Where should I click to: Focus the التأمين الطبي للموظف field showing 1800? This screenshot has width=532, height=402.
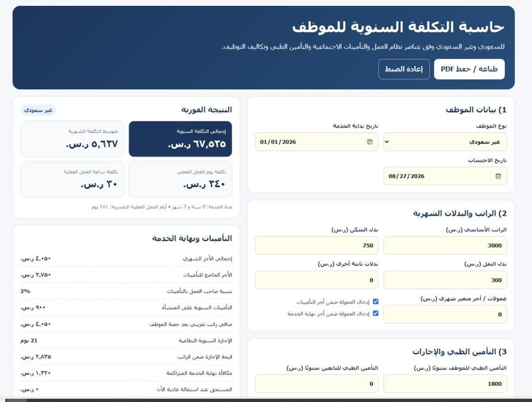point(445,384)
